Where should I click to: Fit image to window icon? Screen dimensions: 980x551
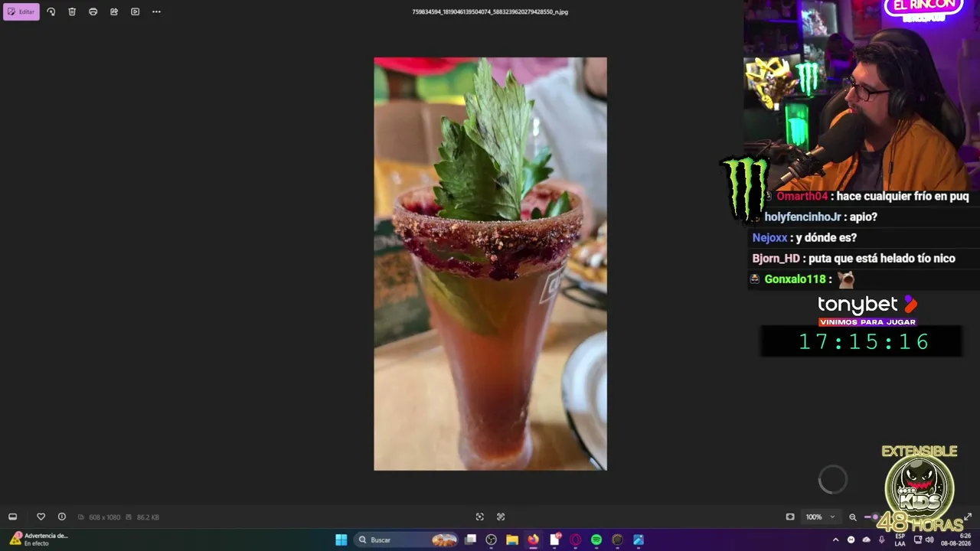click(x=790, y=517)
